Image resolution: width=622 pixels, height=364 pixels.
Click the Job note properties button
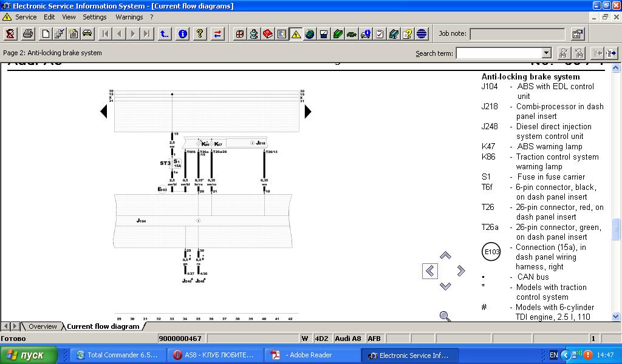click(577, 34)
